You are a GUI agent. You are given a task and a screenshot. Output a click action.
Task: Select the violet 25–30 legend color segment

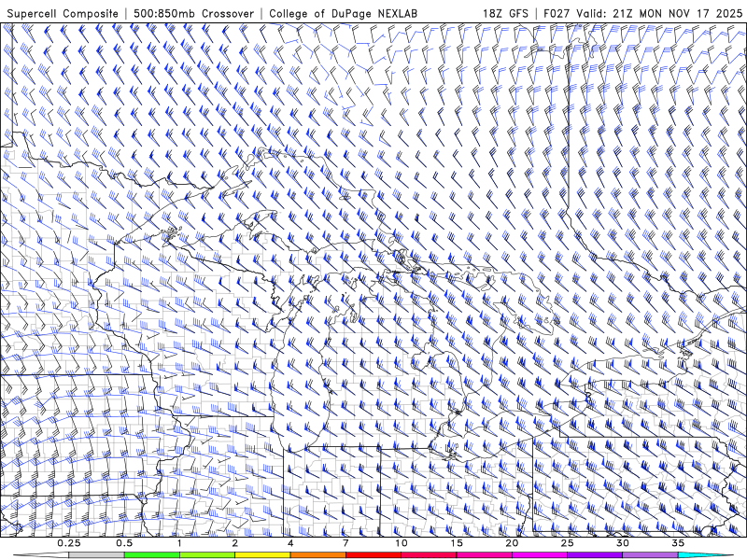tap(595, 555)
